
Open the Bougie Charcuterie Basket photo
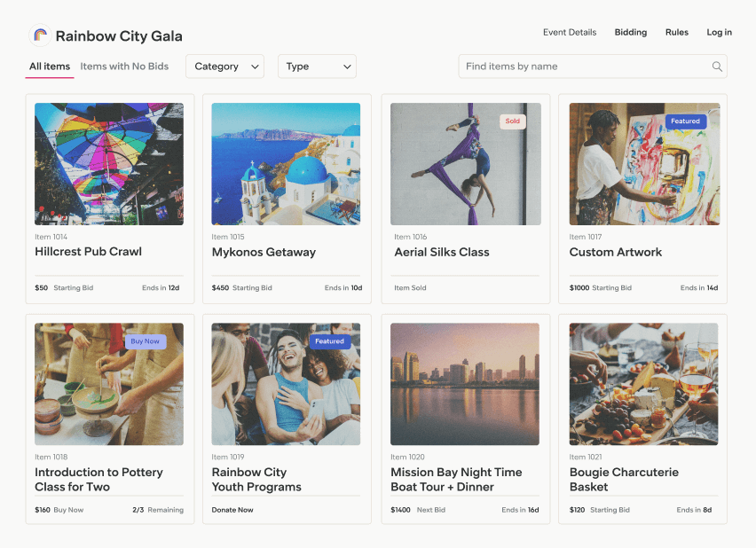[x=643, y=384]
